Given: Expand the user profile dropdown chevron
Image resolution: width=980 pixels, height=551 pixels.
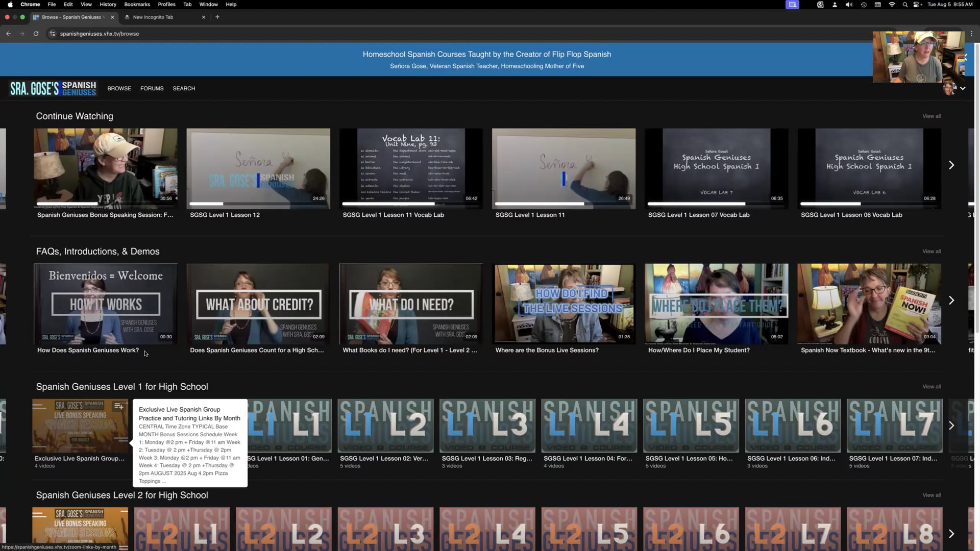Looking at the screenshot, I should pos(963,88).
